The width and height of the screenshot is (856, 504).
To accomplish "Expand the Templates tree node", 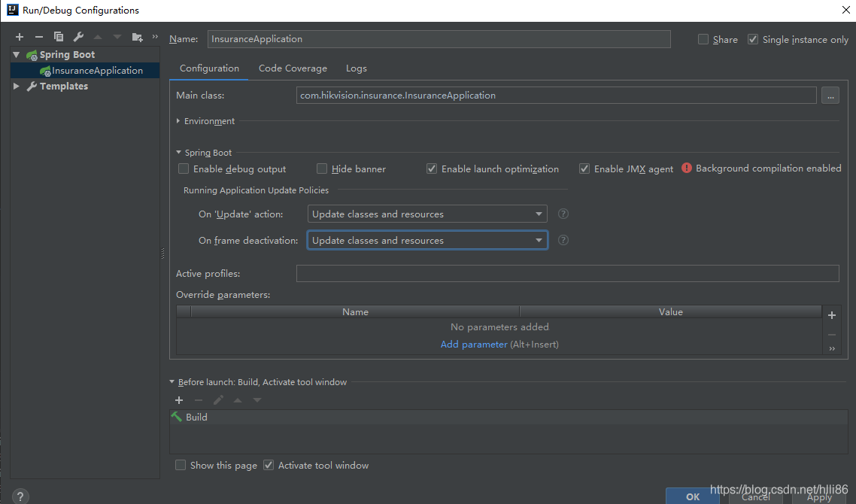I will coord(17,87).
